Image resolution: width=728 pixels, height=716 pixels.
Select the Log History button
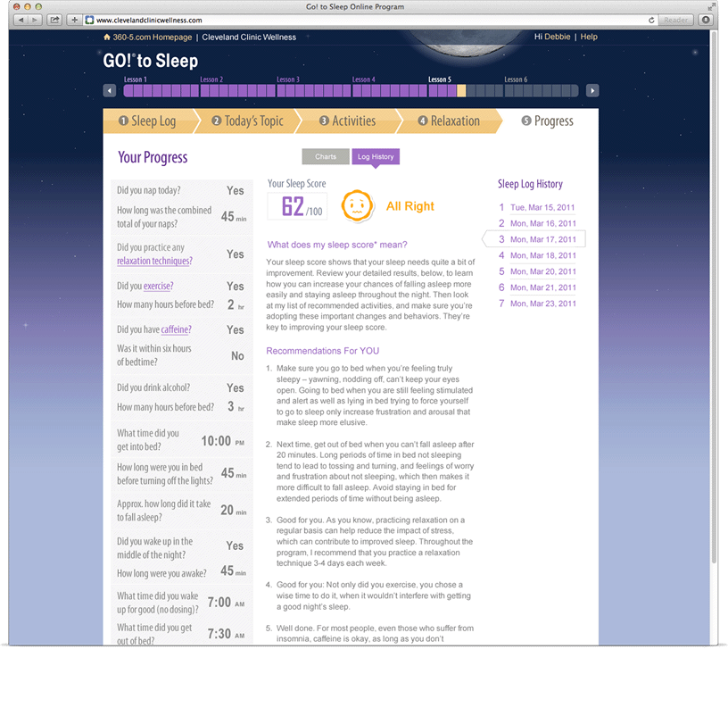coord(376,156)
